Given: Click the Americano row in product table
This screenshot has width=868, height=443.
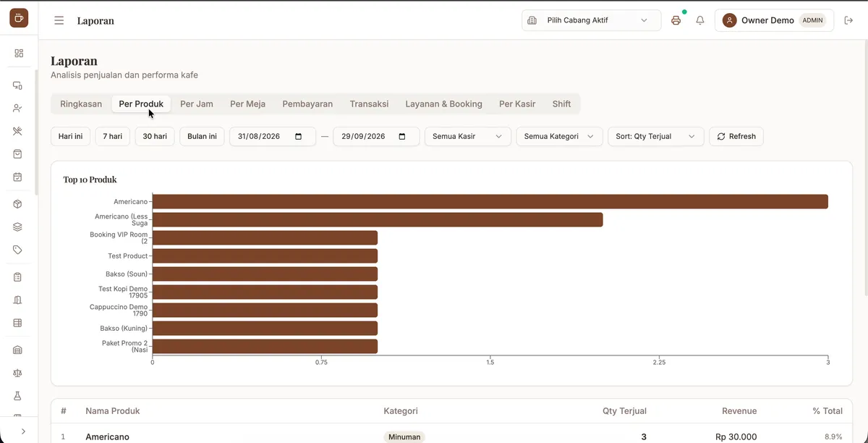Looking at the screenshot, I should 451,436.
